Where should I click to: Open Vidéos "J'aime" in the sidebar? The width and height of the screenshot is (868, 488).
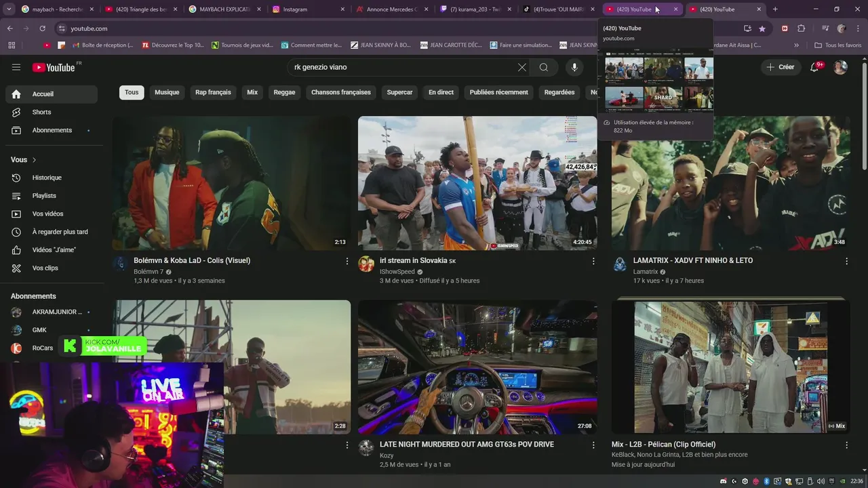pyautogui.click(x=52, y=250)
